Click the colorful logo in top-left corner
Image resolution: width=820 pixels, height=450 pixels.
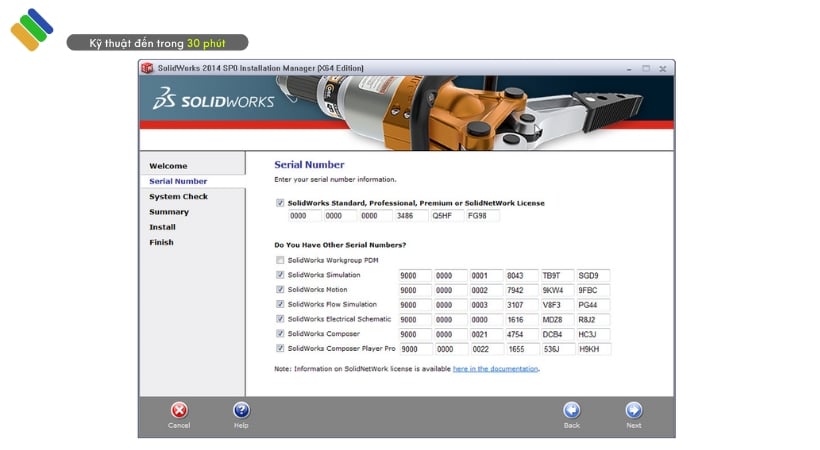pos(32,29)
